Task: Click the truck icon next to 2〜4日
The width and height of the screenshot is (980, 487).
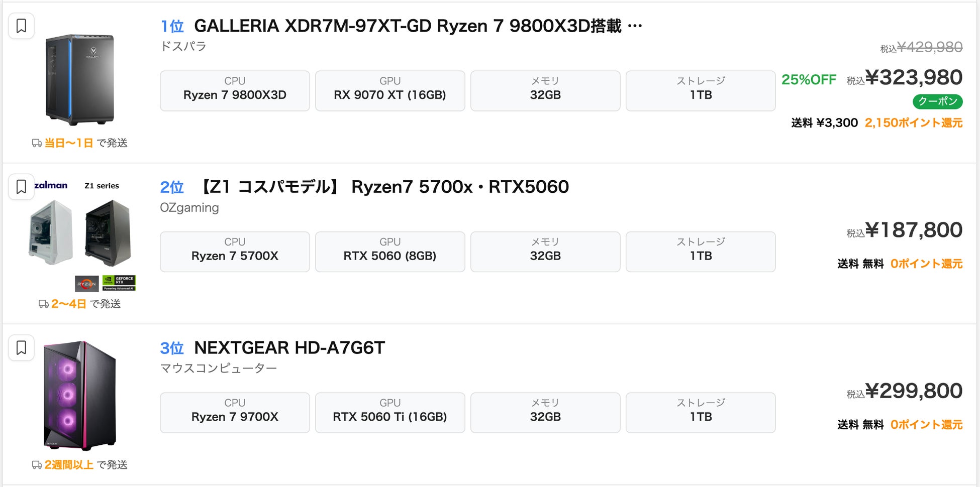Action: pos(43,304)
